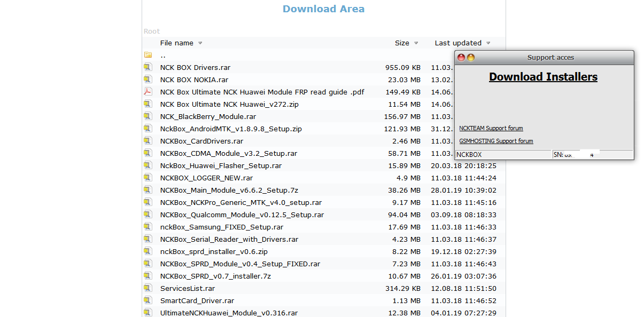Image resolution: width=644 pixels, height=317 pixels.
Task: Download NckBox_Huawei_Flasher_Setup.rar
Action: pos(221,166)
